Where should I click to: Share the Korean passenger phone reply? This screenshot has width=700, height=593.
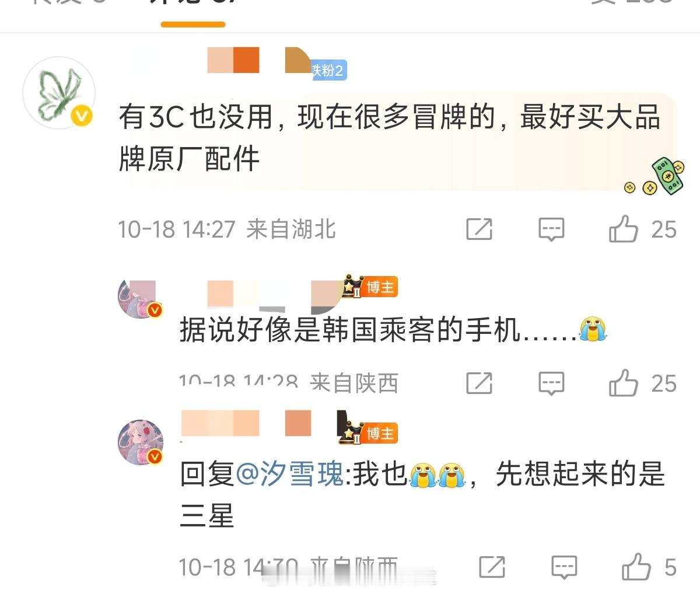pyautogui.click(x=480, y=383)
